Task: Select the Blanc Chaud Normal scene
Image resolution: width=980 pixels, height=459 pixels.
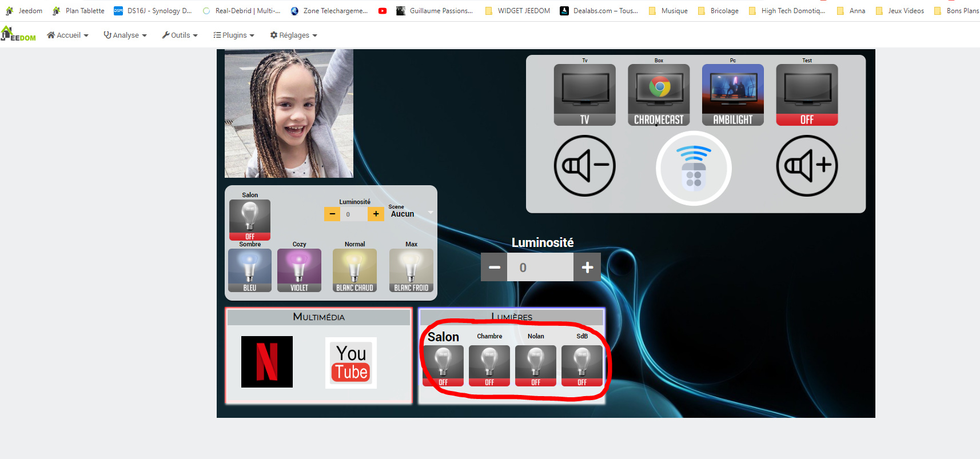Action: pyautogui.click(x=354, y=270)
